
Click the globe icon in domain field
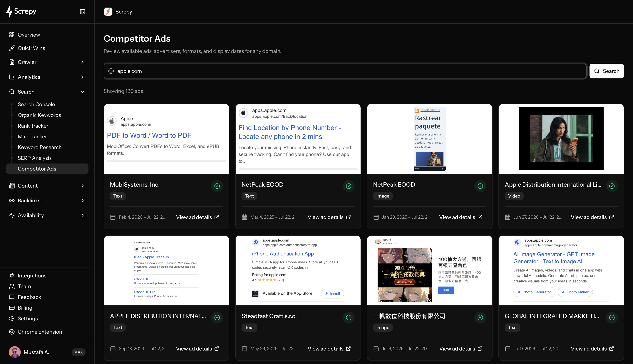111,71
